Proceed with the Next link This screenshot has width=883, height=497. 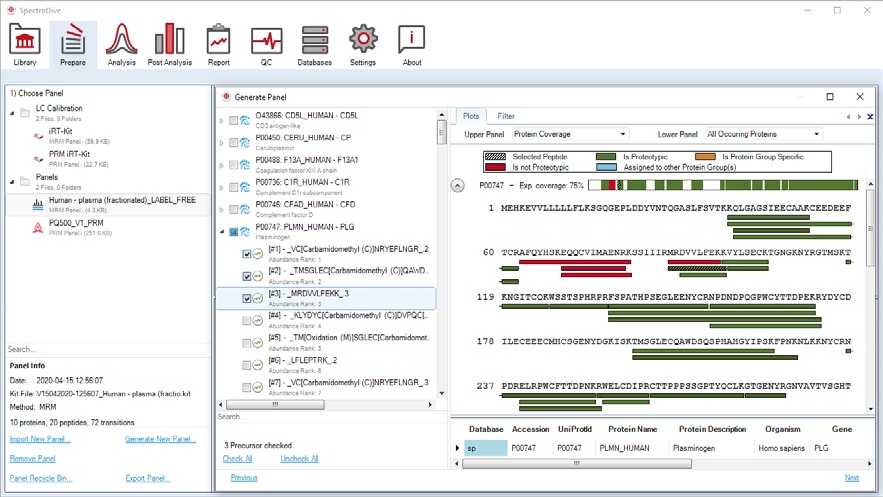852,478
